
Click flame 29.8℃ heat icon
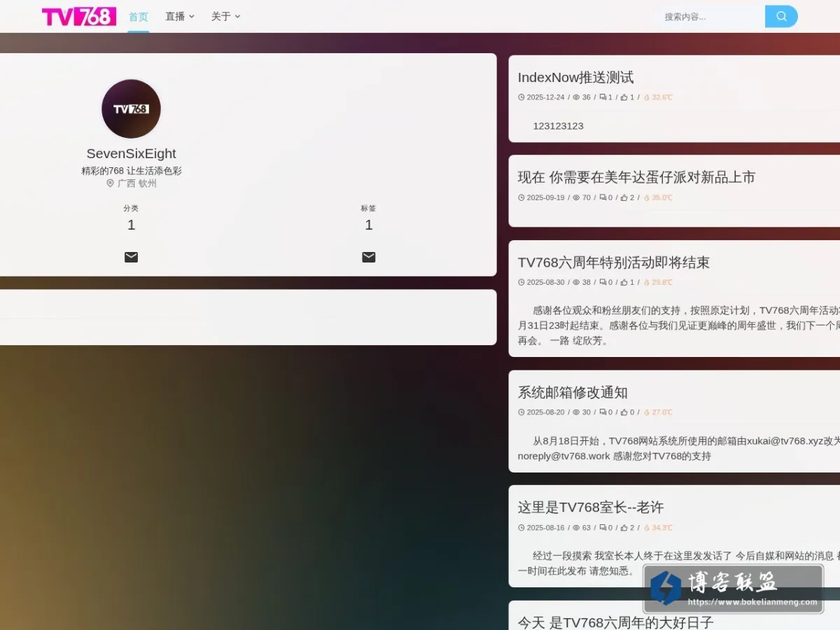click(x=647, y=282)
